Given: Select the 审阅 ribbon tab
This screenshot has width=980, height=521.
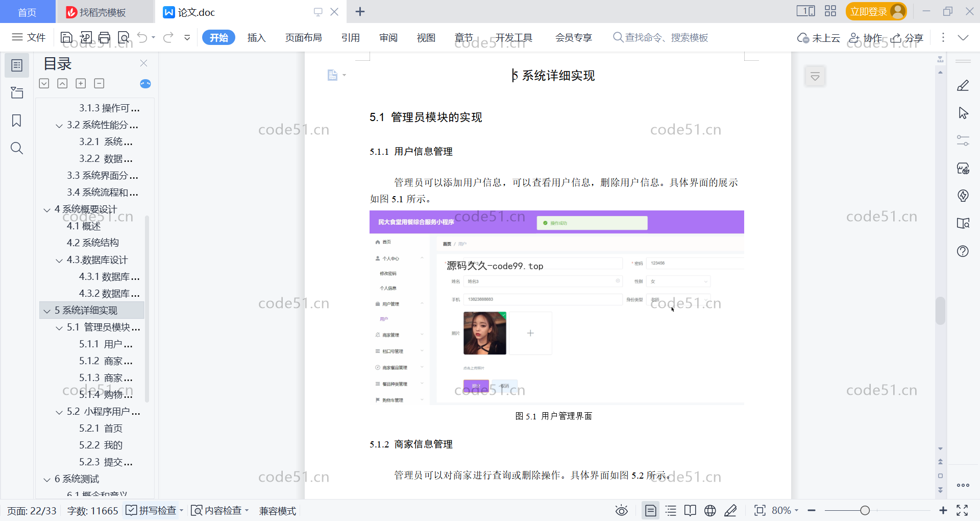Looking at the screenshot, I should (388, 37).
